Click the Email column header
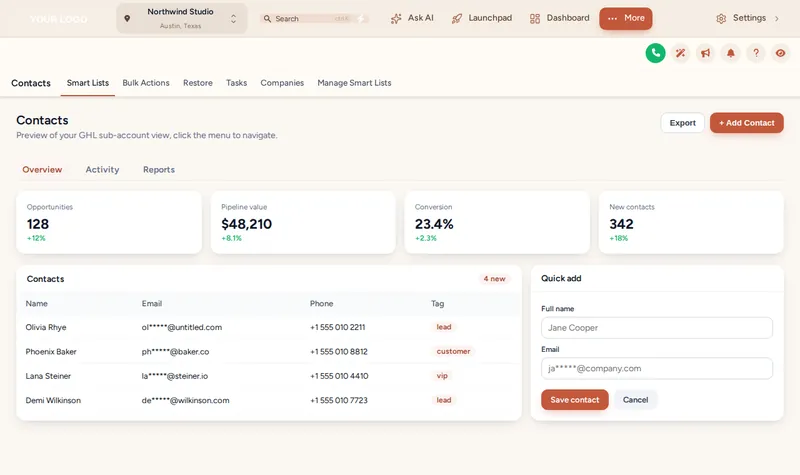Viewport: 800px width, 475px height. pos(152,304)
